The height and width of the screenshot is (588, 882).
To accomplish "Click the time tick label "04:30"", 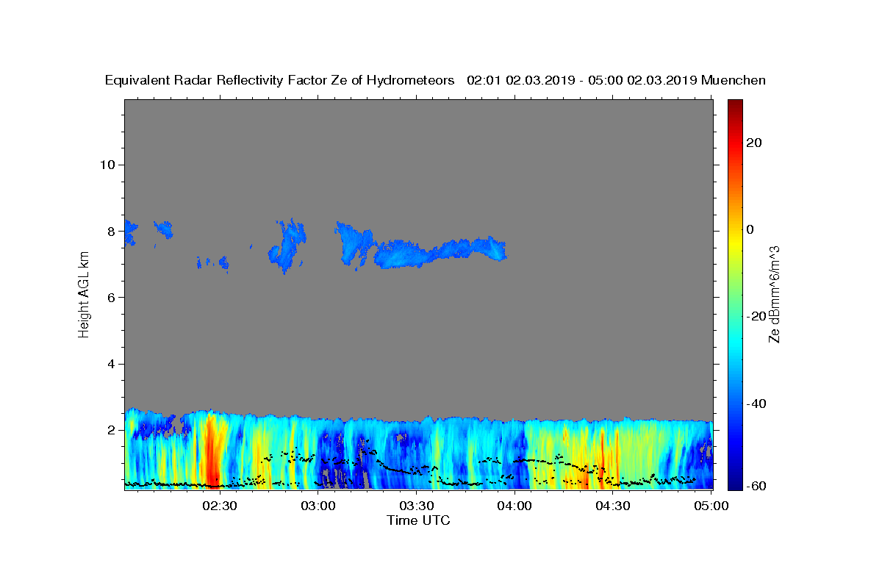I will coord(613,506).
